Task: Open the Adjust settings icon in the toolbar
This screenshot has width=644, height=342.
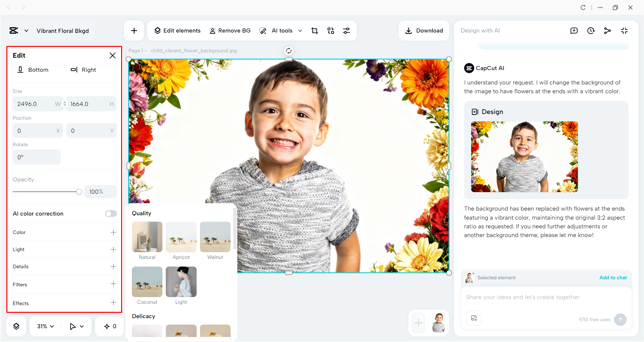Action: (347, 31)
